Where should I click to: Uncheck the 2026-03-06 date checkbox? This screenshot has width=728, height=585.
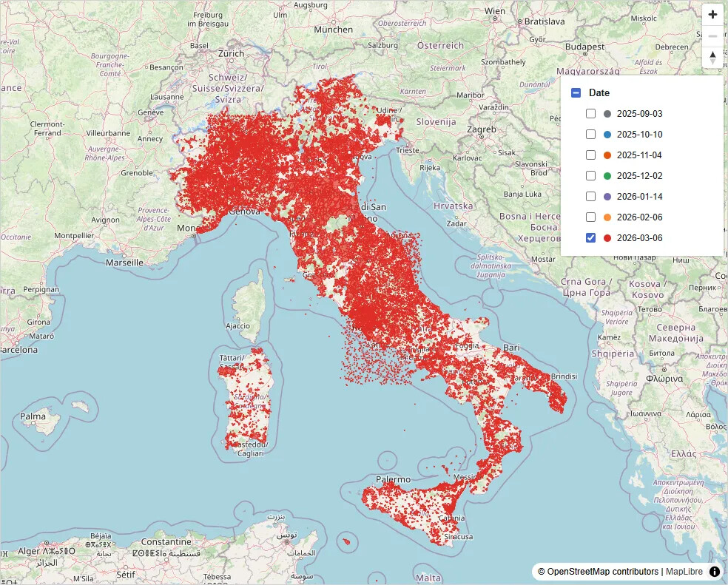[590, 238]
